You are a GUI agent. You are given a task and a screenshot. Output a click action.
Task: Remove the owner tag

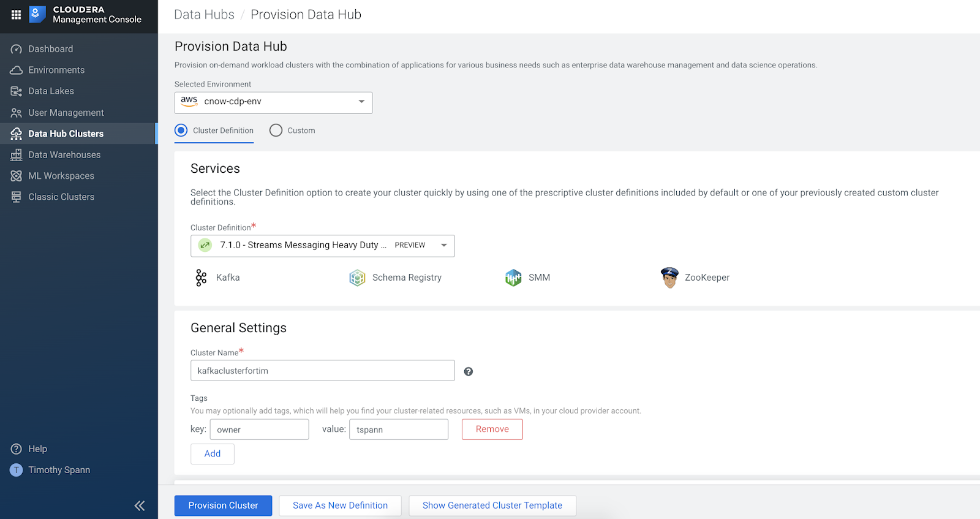click(x=492, y=430)
